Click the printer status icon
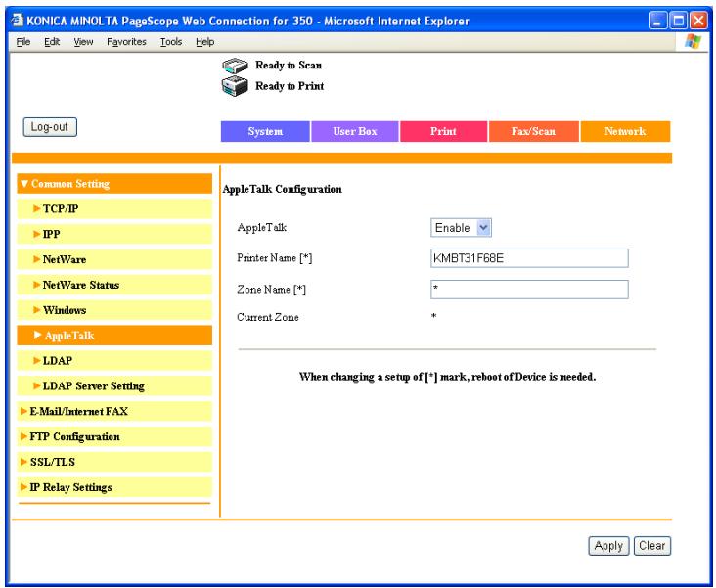716x588 pixels. coord(235,86)
